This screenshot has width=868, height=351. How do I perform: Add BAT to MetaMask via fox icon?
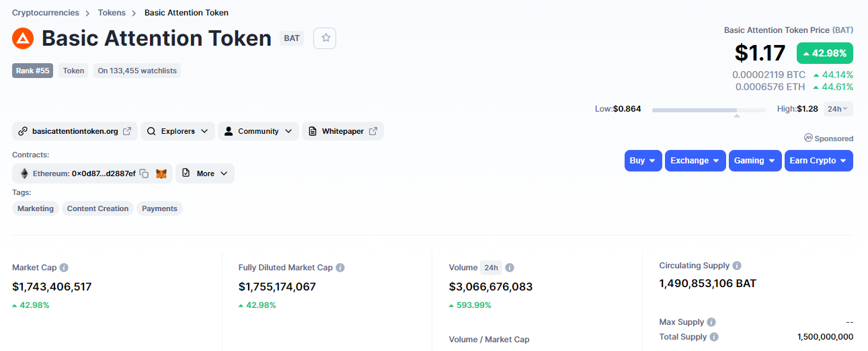point(161,173)
